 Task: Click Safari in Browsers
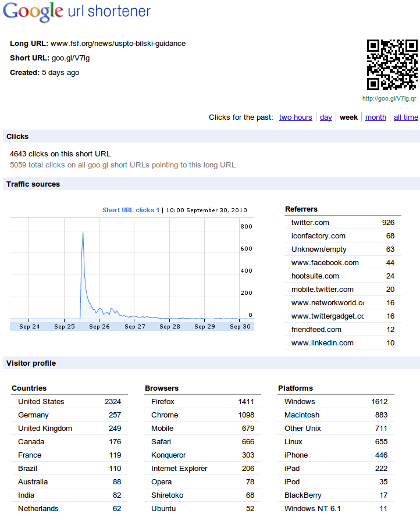point(202,442)
